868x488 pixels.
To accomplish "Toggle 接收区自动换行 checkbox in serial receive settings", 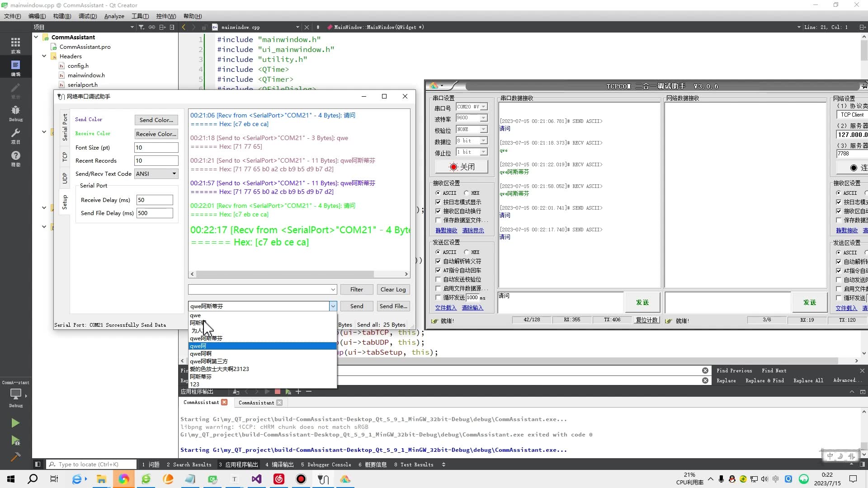I will [x=438, y=211].
